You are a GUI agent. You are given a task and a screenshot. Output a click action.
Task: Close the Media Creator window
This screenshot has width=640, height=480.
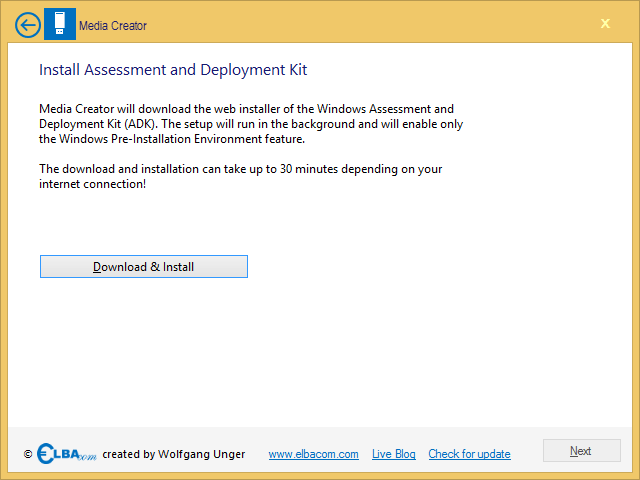coord(605,24)
